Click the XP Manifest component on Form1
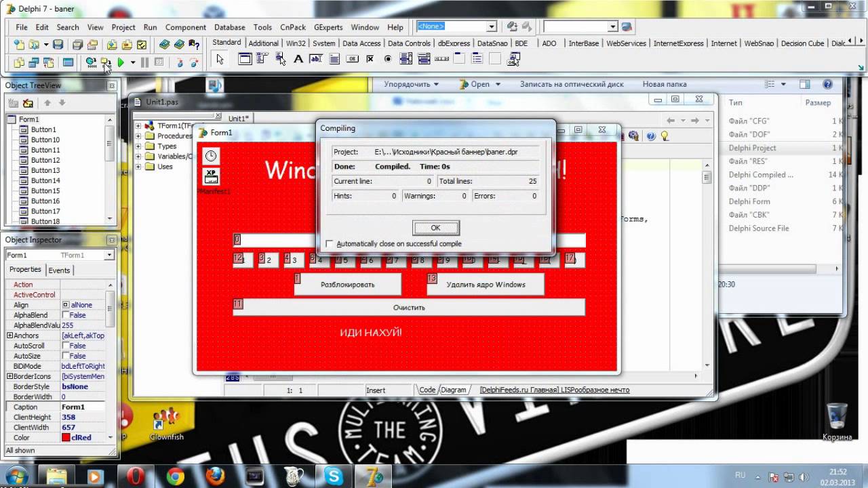The width and height of the screenshot is (868, 488). (211, 176)
